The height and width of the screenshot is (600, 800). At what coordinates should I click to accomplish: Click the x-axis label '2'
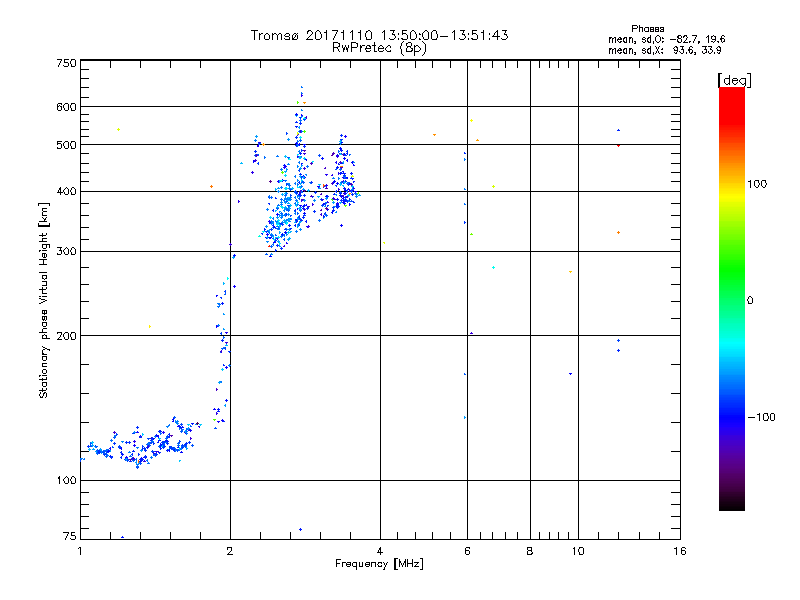click(230, 551)
